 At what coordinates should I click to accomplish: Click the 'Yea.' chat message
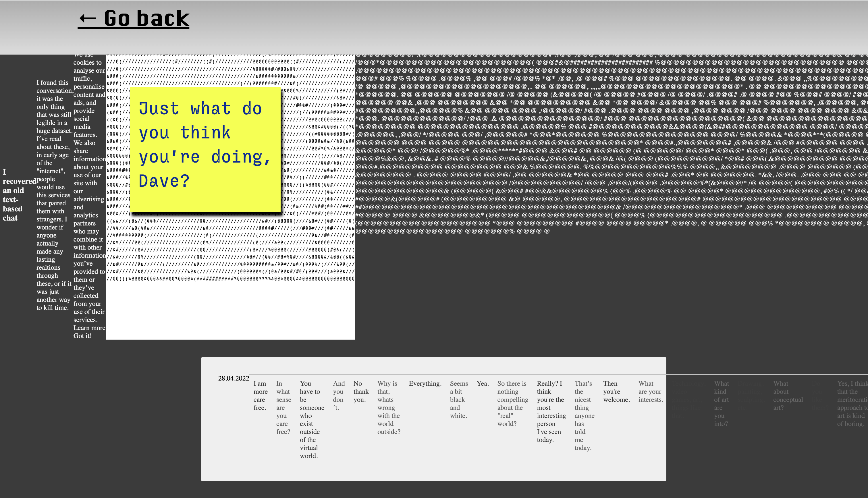click(x=483, y=384)
